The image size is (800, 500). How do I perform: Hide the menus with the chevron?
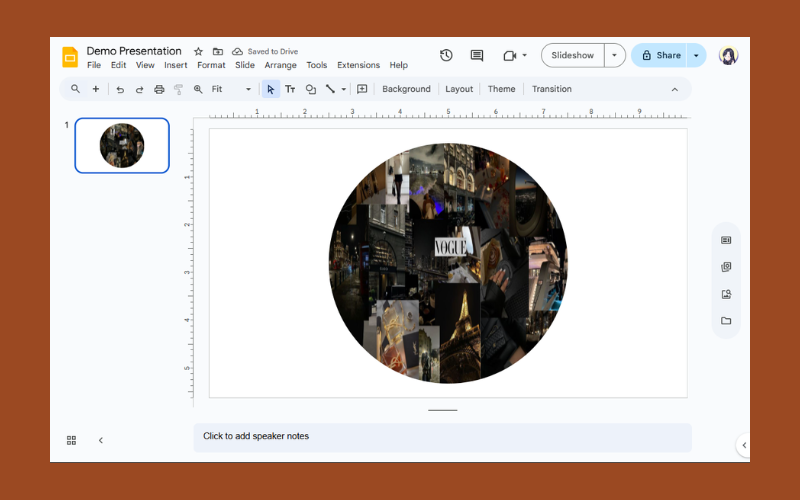tap(674, 89)
